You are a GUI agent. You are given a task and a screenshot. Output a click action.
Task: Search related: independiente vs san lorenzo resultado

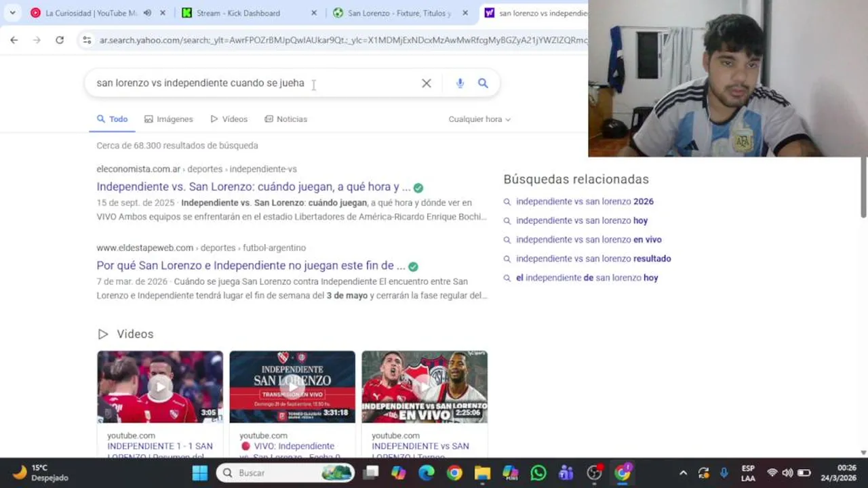tap(593, 258)
